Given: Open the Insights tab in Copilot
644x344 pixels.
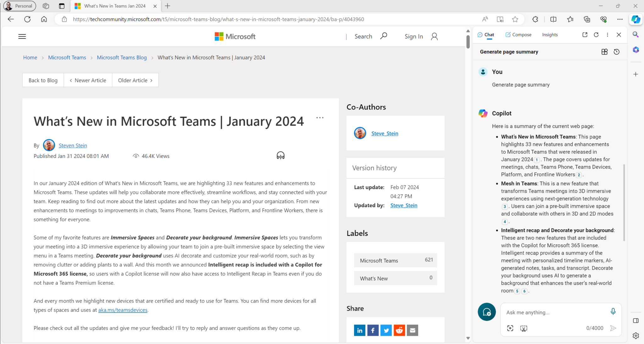Looking at the screenshot, I should tap(550, 35).
